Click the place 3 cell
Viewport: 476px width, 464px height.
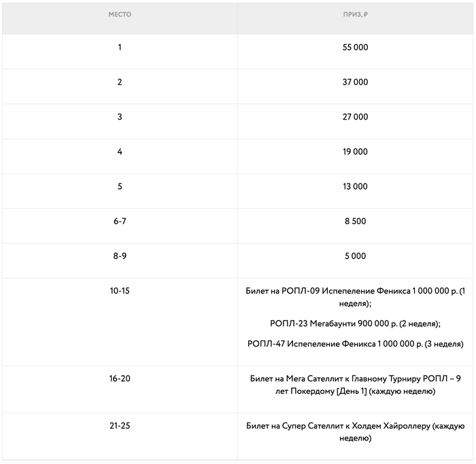(120, 117)
